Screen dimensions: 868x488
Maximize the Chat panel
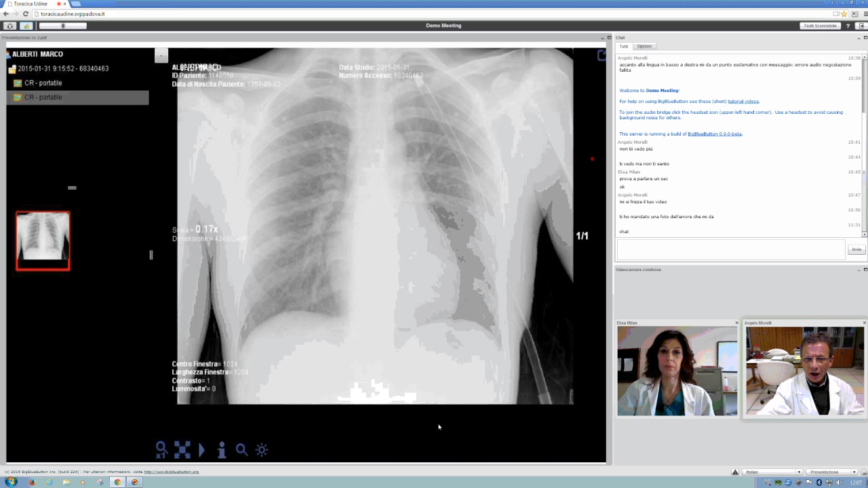(x=865, y=37)
